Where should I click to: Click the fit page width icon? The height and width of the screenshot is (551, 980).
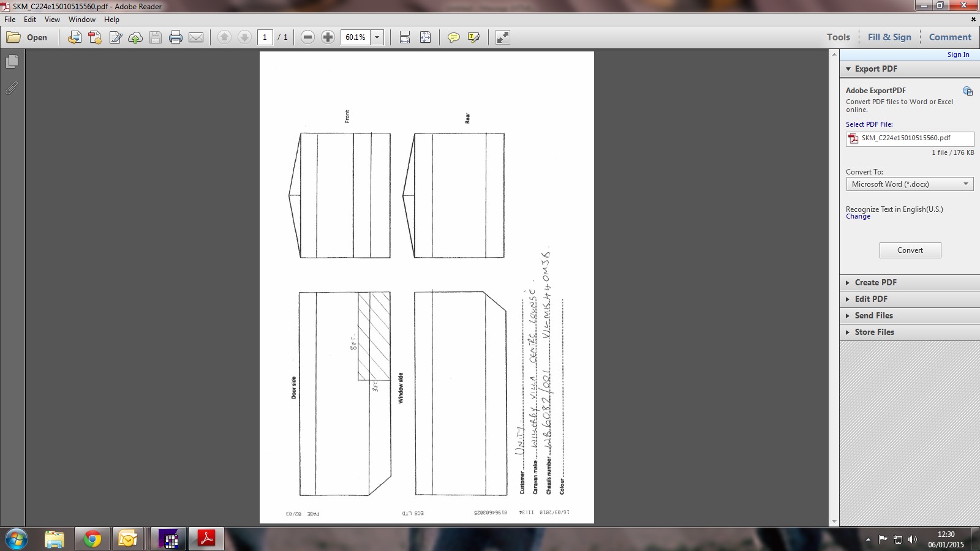coord(405,37)
